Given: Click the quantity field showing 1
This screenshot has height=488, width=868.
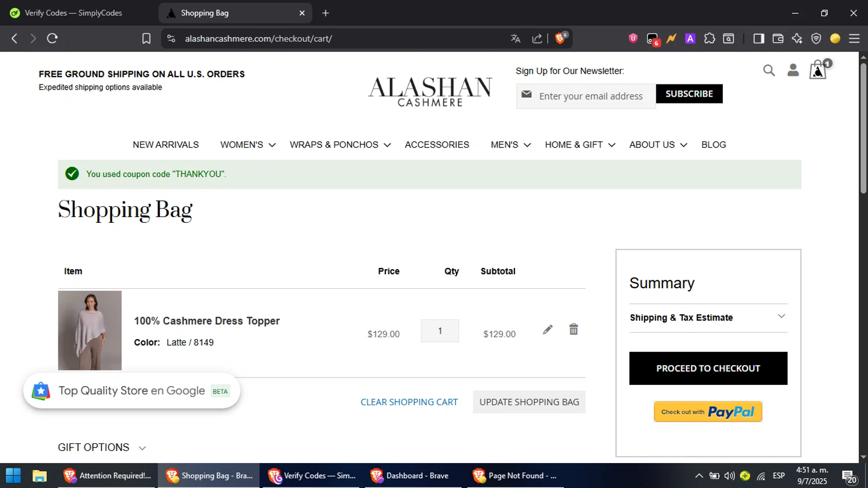Looking at the screenshot, I should 440,331.
